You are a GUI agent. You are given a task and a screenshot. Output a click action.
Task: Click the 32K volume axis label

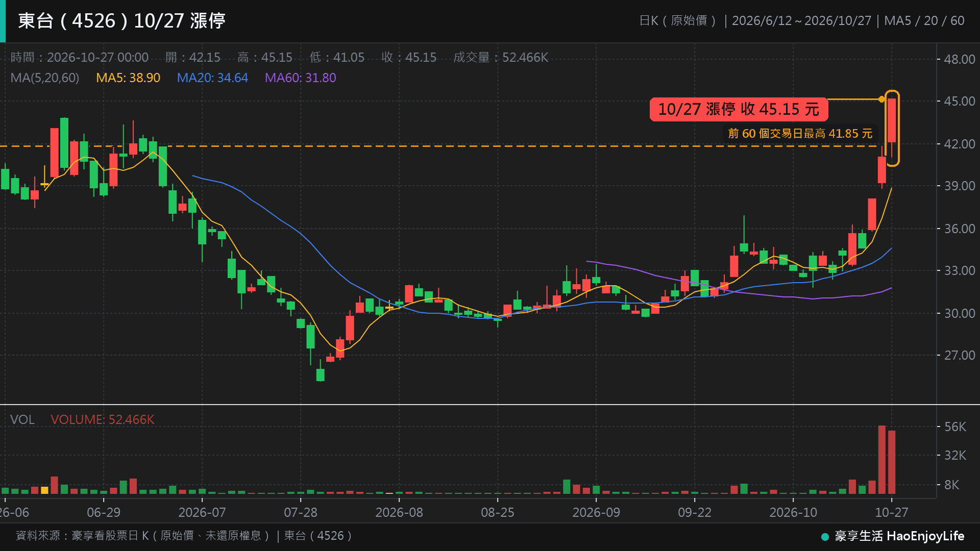click(x=955, y=455)
